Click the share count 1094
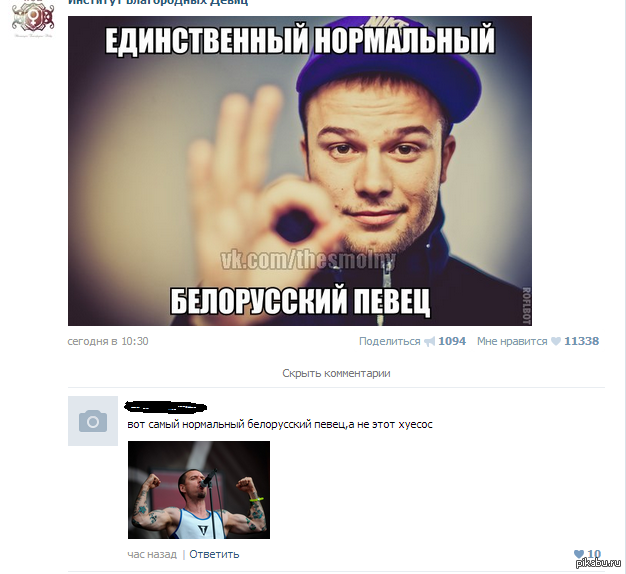 [452, 341]
